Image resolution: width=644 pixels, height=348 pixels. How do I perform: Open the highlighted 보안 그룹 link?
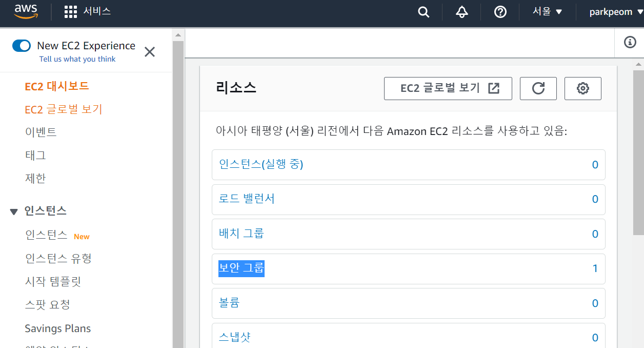click(241, 268)
